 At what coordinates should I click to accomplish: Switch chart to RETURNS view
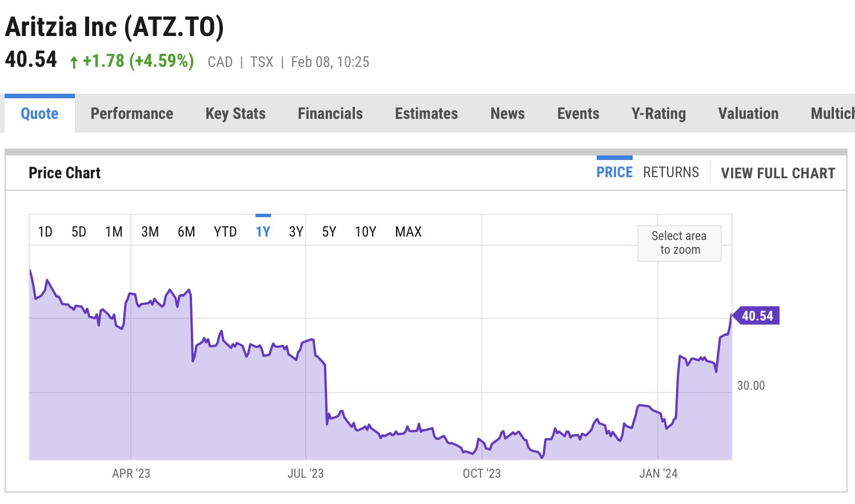671,173
